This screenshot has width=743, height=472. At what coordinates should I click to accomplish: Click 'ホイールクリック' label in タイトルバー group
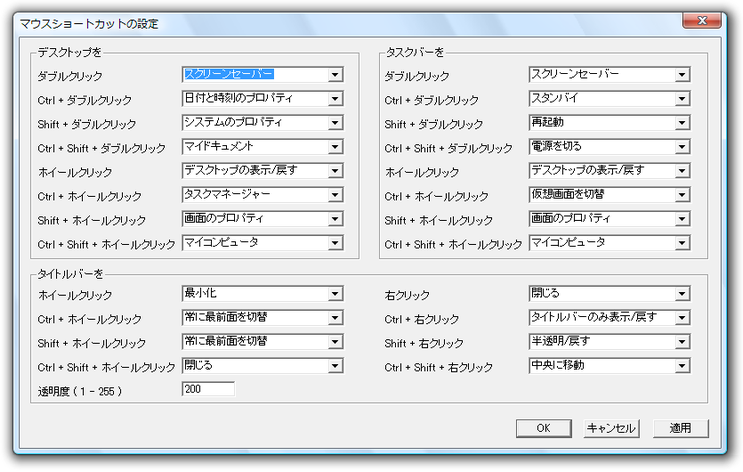click(75, 296)
